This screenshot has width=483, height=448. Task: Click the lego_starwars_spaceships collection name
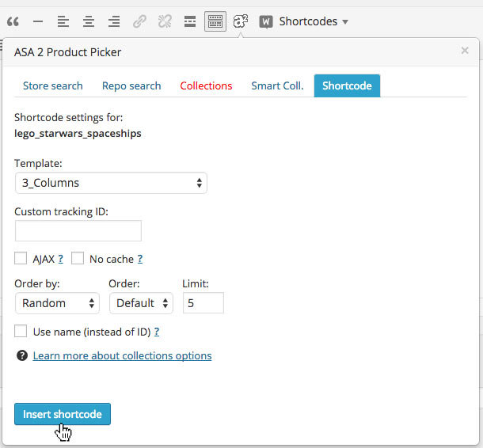78,134
